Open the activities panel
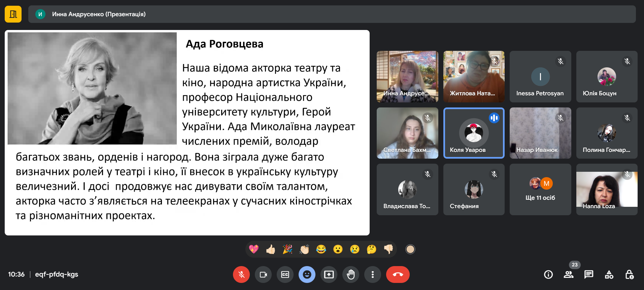Image resolution: width=644 pixels, height=290 pixels. click(x=609, y=275)
